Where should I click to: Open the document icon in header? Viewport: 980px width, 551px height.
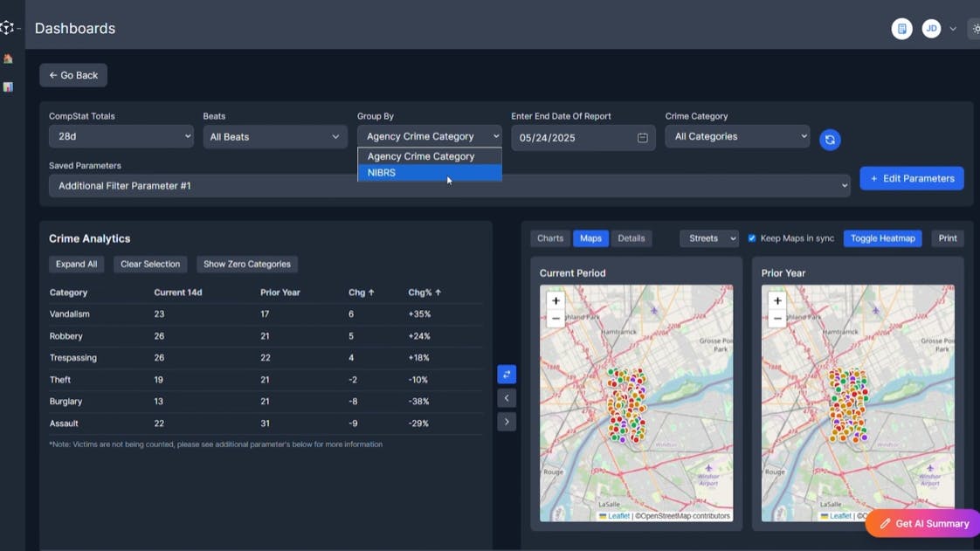click(901, 29)
